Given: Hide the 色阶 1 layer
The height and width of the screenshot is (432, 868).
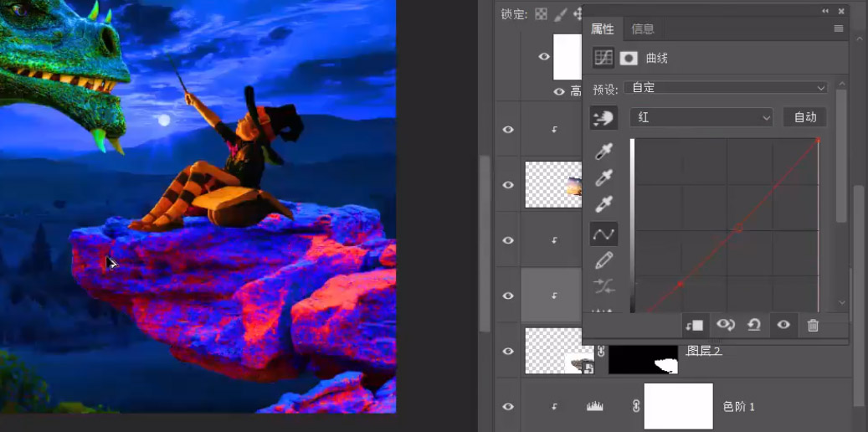Looking at the screenshot, I should point(507,407).
